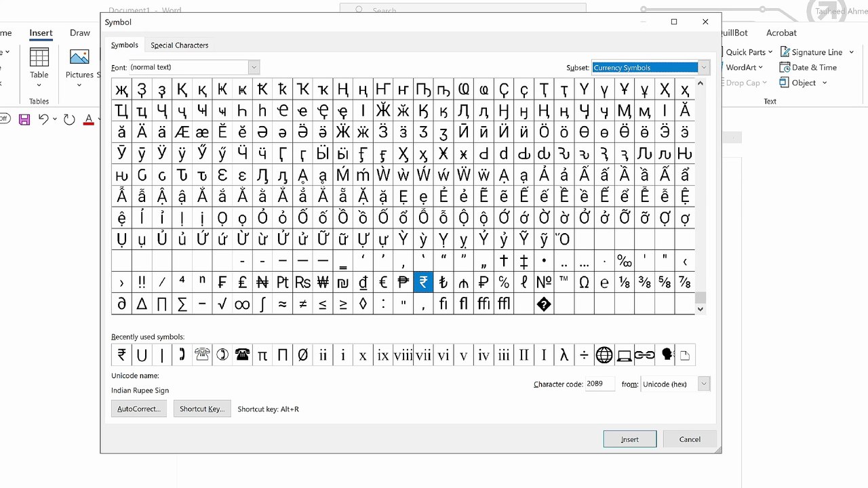Screen dimensions: 868x488
Task: Maximize the Symbol dialog
Action: (674, 22)
